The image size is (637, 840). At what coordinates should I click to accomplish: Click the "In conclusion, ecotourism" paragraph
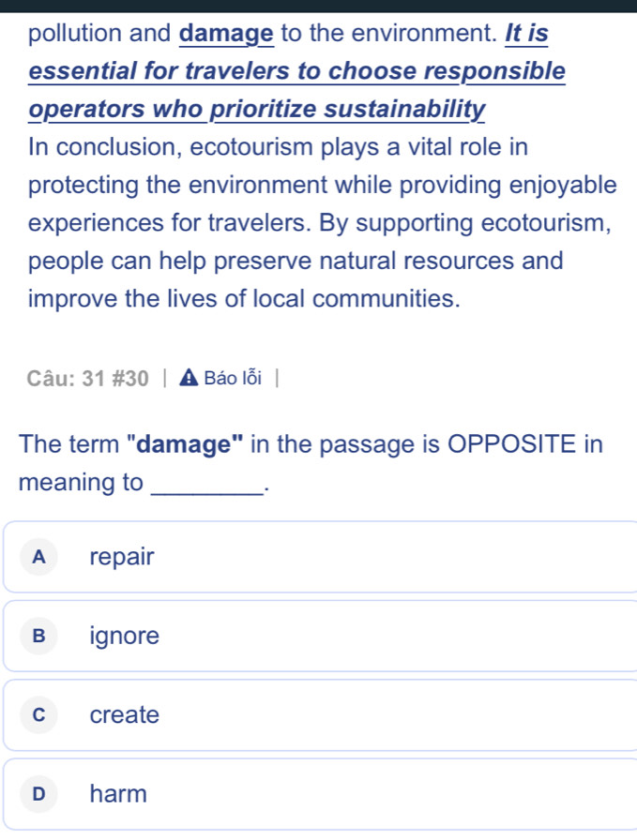pyautogui.click(x=323, y=222)
